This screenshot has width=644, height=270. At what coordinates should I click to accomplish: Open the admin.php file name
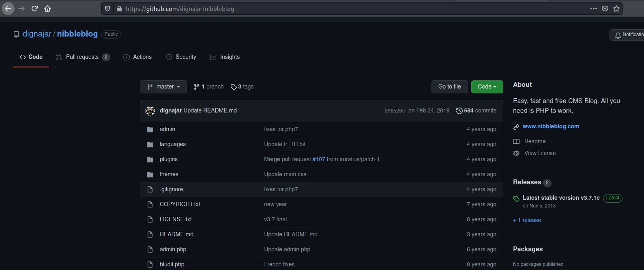[173, 250]
